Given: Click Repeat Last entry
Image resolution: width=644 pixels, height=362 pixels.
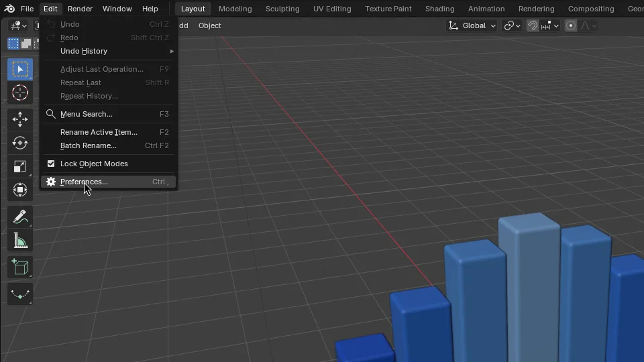Looking at the screenshot, I should click(x=109, y=82).
